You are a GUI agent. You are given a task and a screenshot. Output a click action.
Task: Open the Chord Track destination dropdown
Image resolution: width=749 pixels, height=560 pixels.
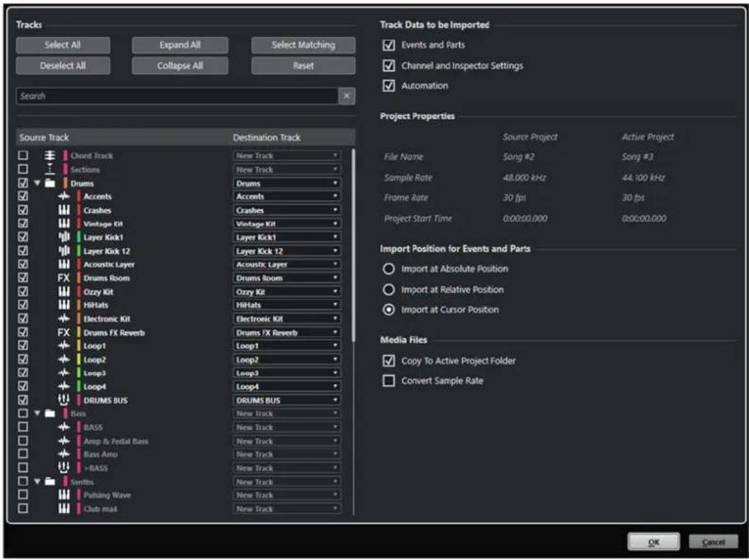pyautogui.click(x=286, y=156)
